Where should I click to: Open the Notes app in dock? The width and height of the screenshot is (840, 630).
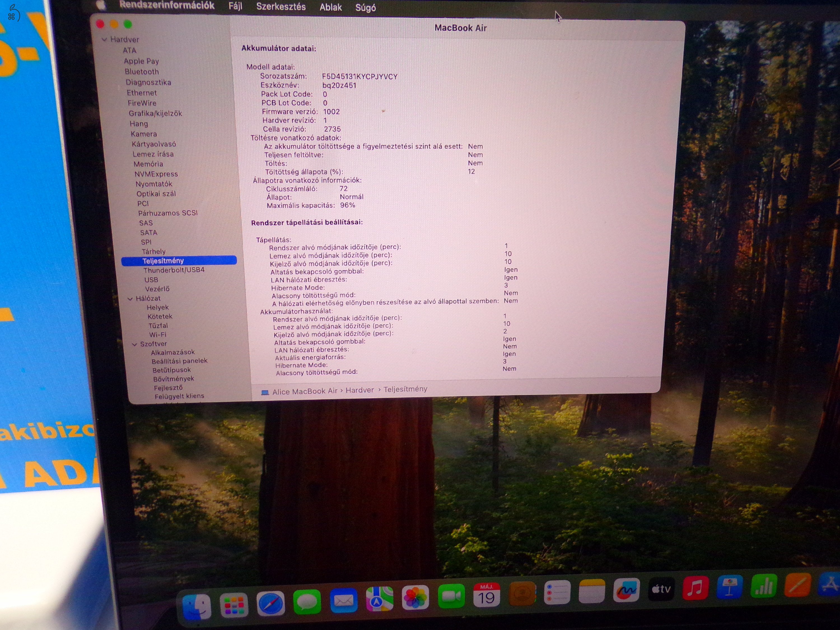[x=592, y=591]
